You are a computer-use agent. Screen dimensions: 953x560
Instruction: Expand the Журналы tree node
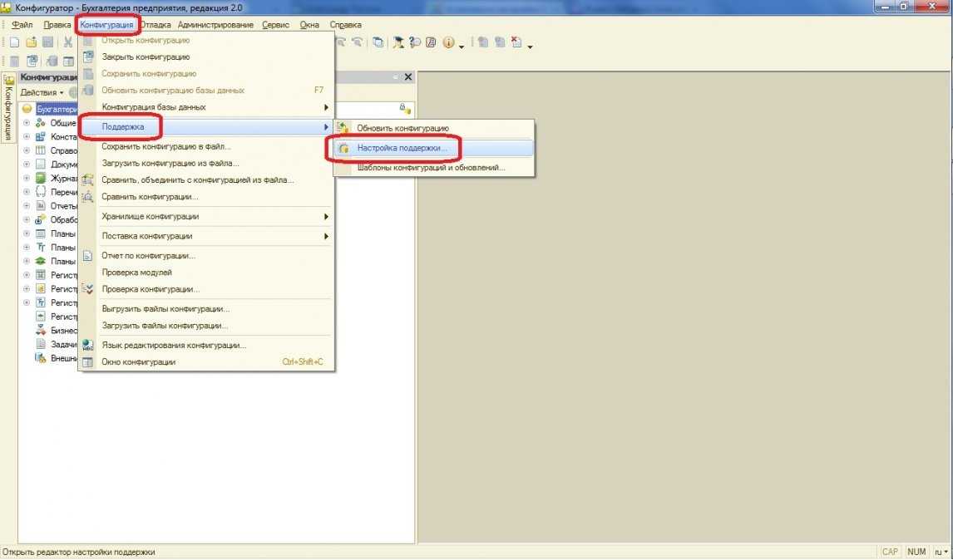pyautogui.click(x=27, y=178)
